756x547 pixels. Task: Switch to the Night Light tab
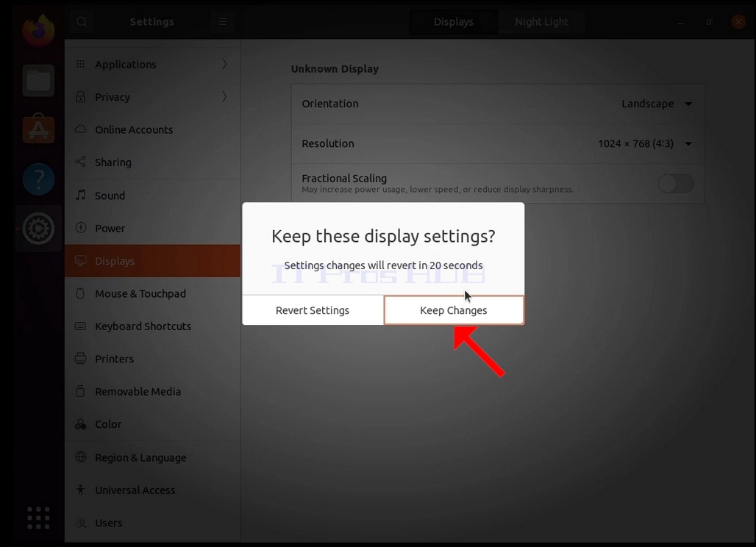tap(541, 21)
